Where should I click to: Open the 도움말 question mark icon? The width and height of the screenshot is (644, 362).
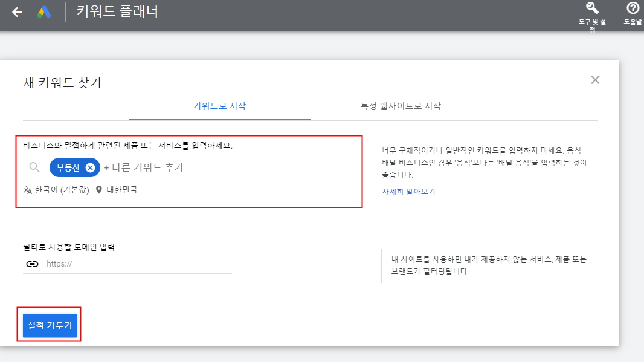tap(633, 10)
